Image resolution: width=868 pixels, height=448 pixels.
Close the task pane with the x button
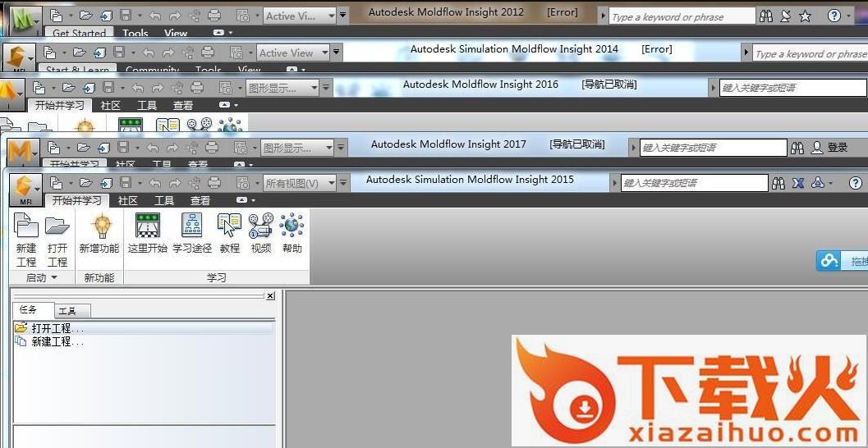(270, 295)
